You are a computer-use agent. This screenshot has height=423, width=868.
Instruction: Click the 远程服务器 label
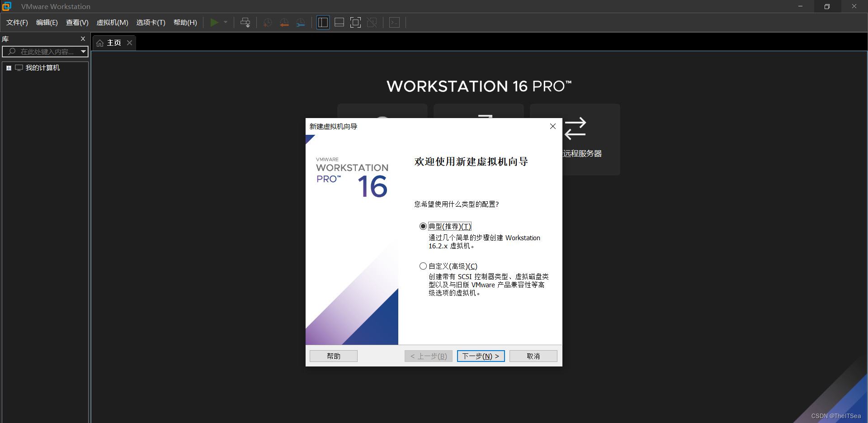582,153
